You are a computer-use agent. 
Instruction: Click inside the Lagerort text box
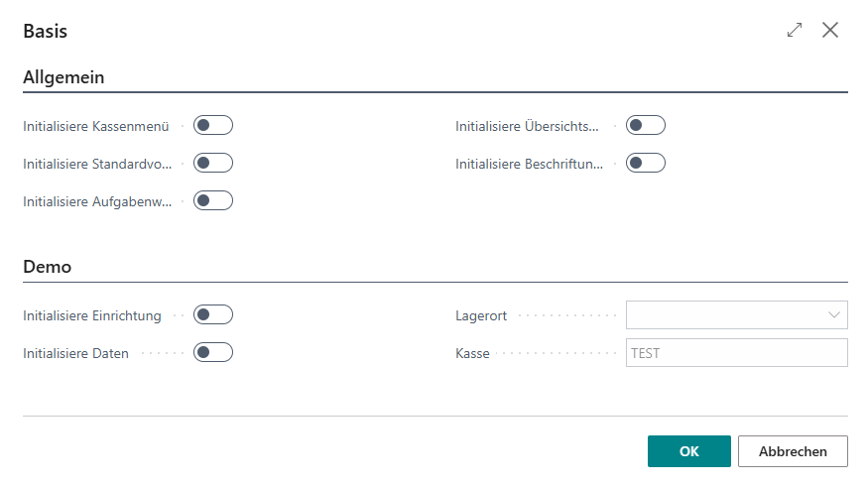click(722, 315)
